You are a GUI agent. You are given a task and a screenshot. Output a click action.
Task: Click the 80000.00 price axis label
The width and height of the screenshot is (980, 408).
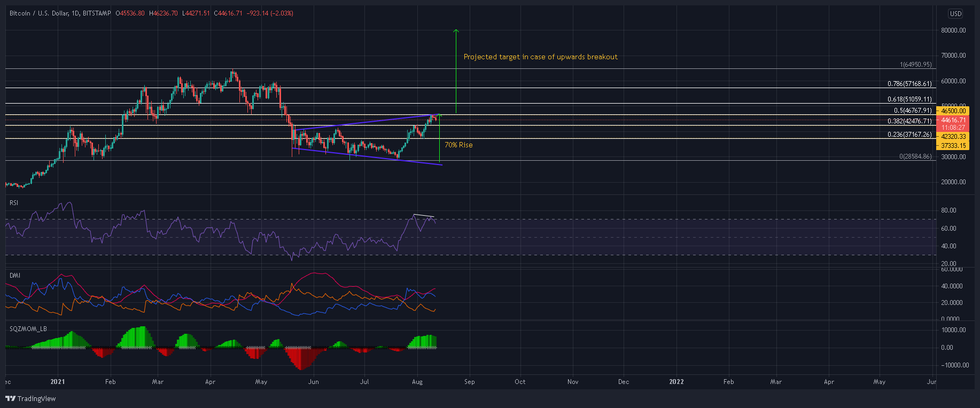(953, 30)
